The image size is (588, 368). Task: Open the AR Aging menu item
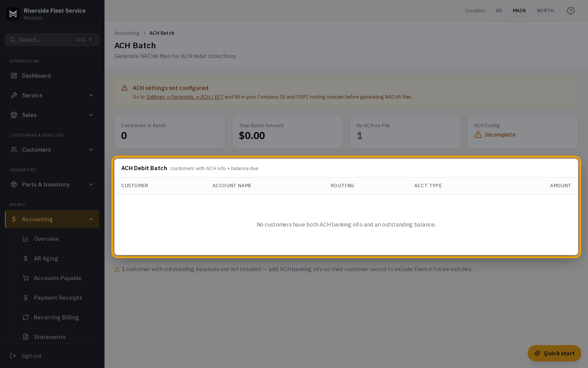[x=58, y=258]
